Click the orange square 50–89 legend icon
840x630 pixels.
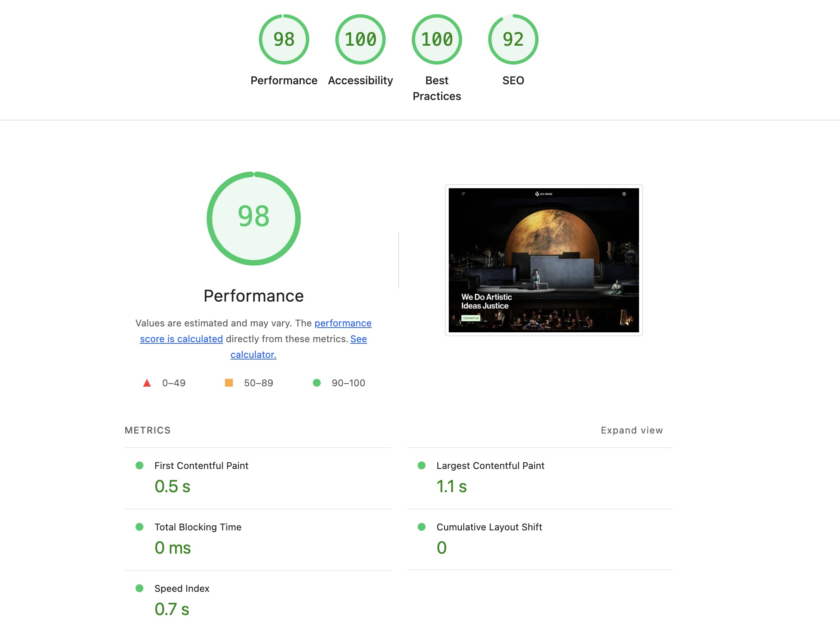coord(229,383)
